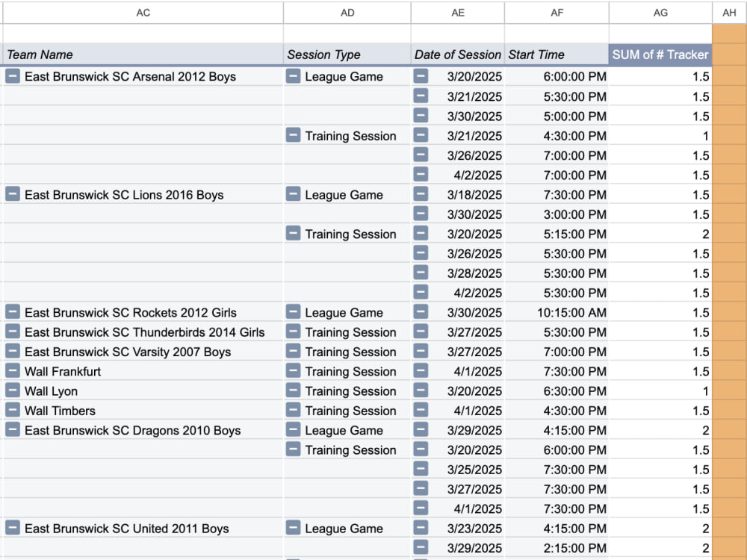Collapse Training Session in Wall Timbers row
747x560 pixels.
(x=294, y=410)
